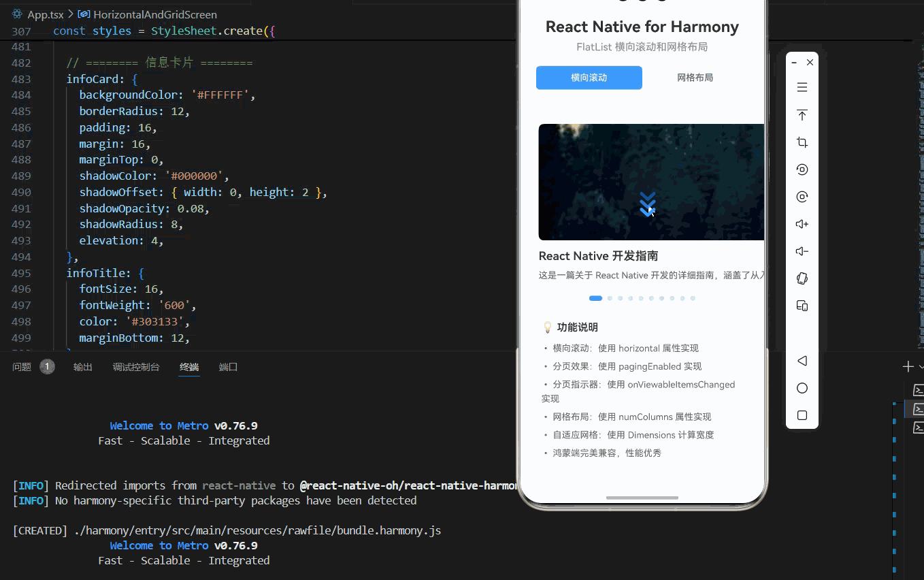This screenshot has height=580, width=924.
Task: Click 'No harmony-specific third-party packages' line
Action: point(215,500)
